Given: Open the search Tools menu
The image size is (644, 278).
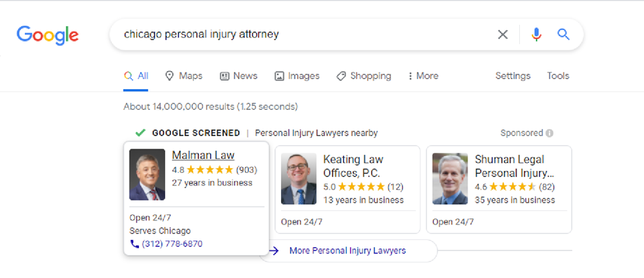Looking at the screenshot, I should pos(558,76).
